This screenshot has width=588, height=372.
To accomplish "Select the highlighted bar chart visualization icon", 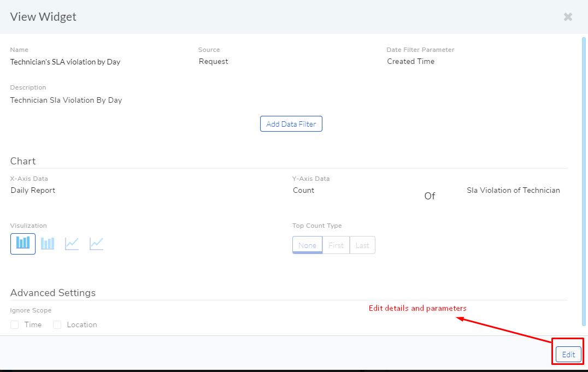I will click(x=23, y=244).
